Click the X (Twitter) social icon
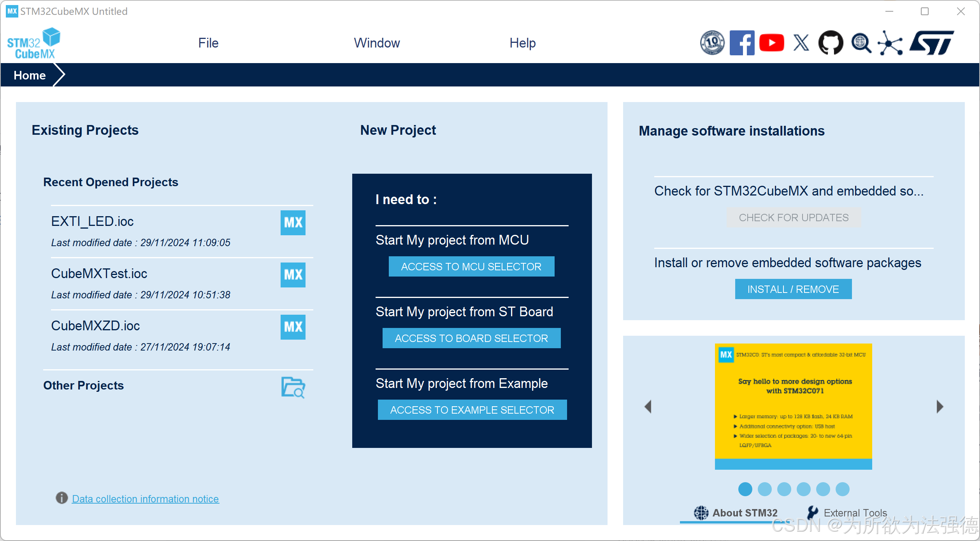The width and height of the screenshot is (980, 541). coord(801,42)
